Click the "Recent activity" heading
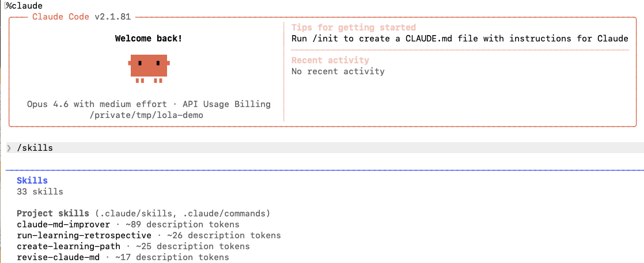644x263 pixels. [330, 60]
